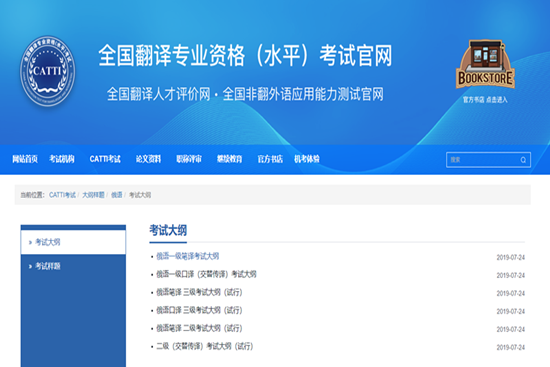Image resolution: width=550 pixels, height=367 pixels.
Task: Focus the search input box
Action: pyautogui.click(x=488, y=160)
